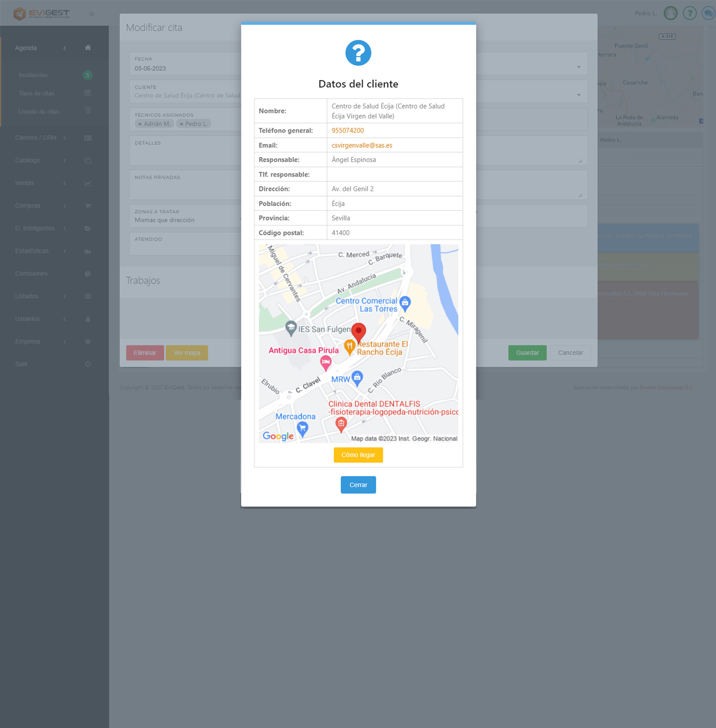Click the Estadísticas area chart icon
The image size is (716, 728).
coord(88,251)
